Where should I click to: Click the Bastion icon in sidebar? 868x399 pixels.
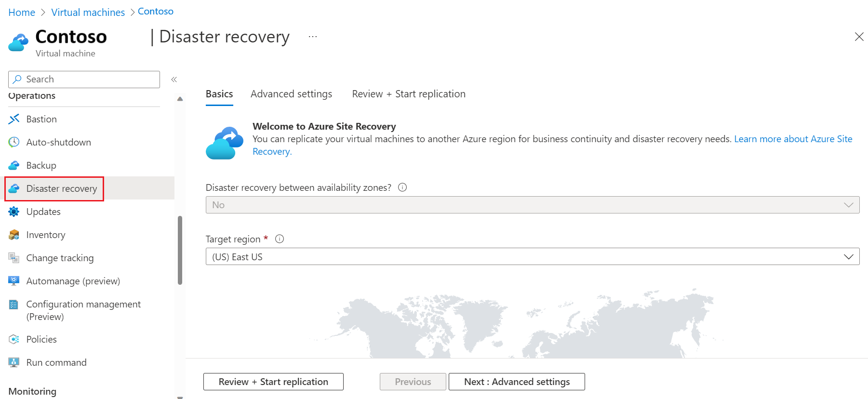[x=14, y=119]
